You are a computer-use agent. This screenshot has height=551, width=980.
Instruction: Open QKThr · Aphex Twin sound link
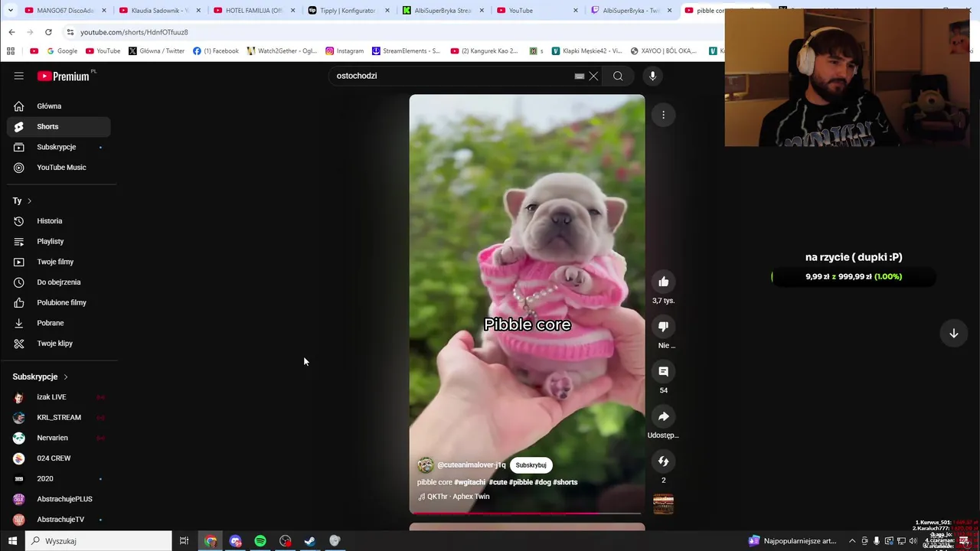click(x=453, y=497)
